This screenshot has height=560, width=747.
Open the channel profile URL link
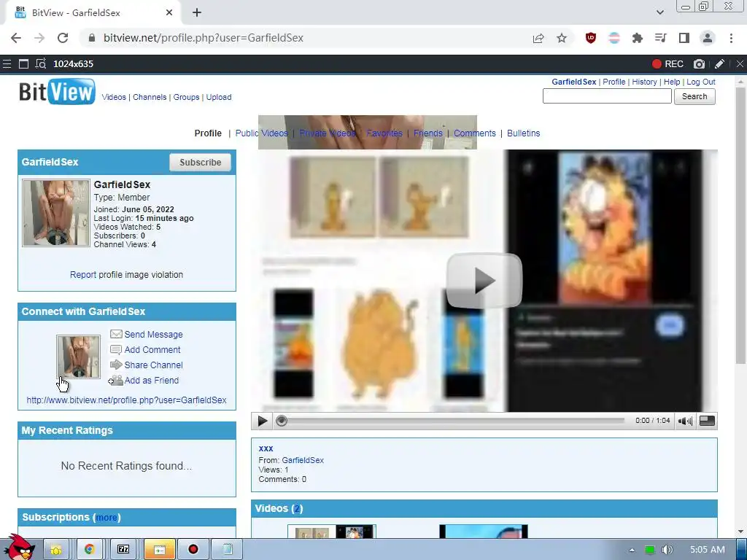pos(126,400)
